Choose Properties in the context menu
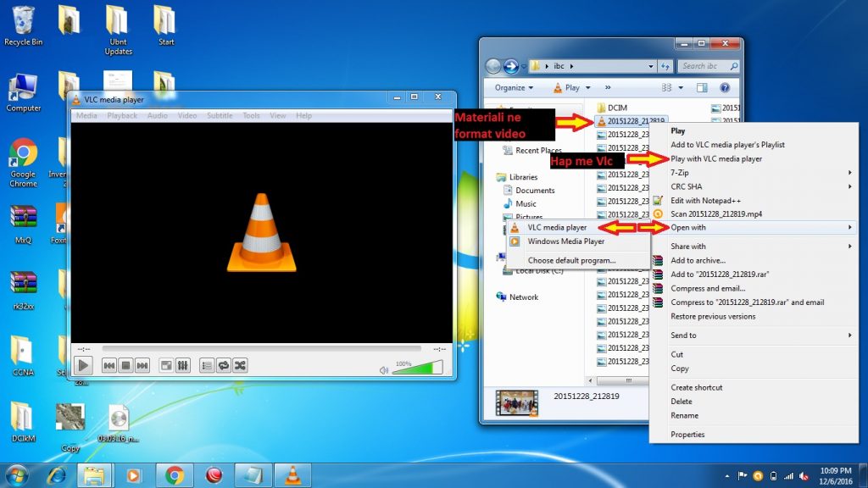The width and height of the screenshot is (868, 488). point(754,435)
